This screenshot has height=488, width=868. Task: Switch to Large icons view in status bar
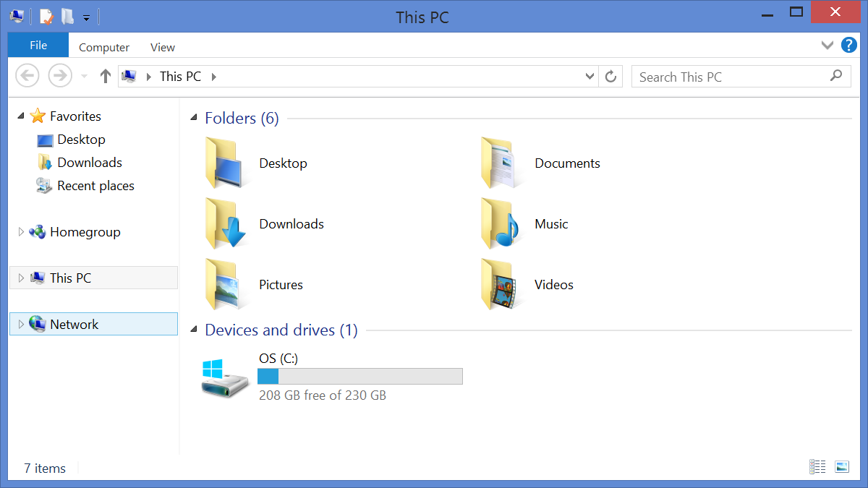coord(842,467)
